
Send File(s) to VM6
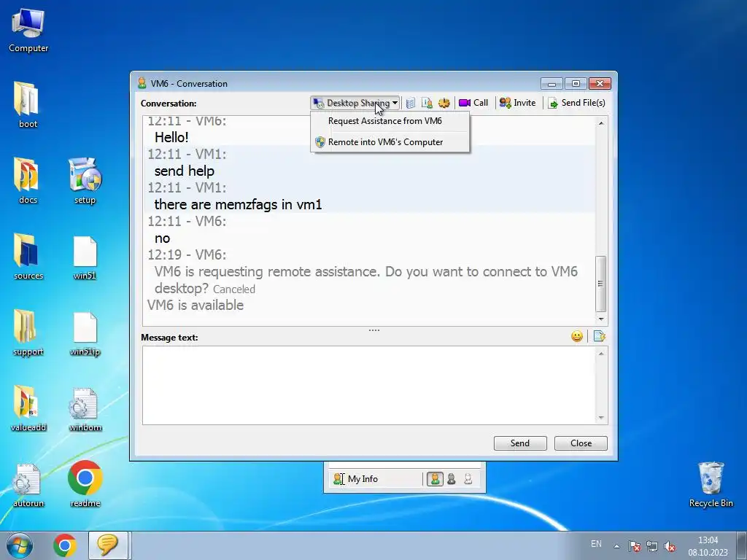point(576,103)
